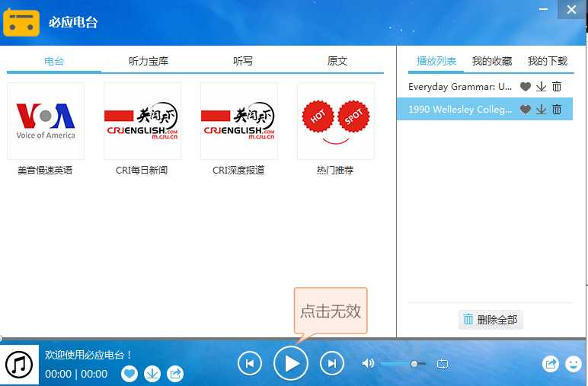Viewport: 588px width, 386px height.
Task: Favorite the Everyday Grammar item with heart icon
Action: pos(526,87)
